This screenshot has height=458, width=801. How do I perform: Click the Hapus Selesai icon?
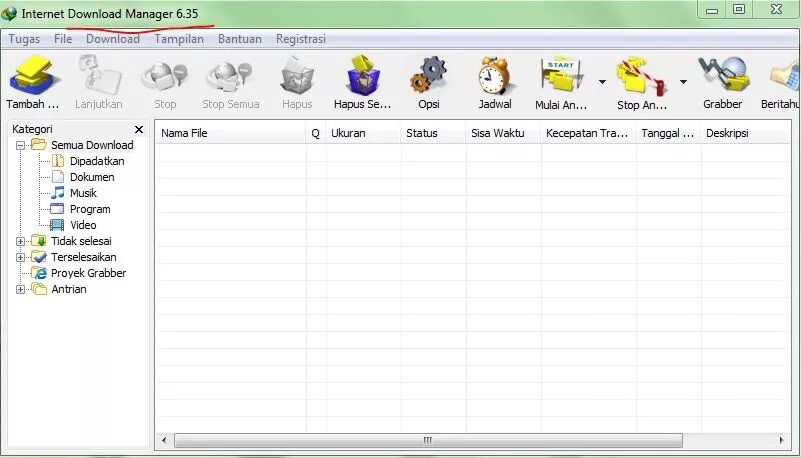(x=363, y=76)
